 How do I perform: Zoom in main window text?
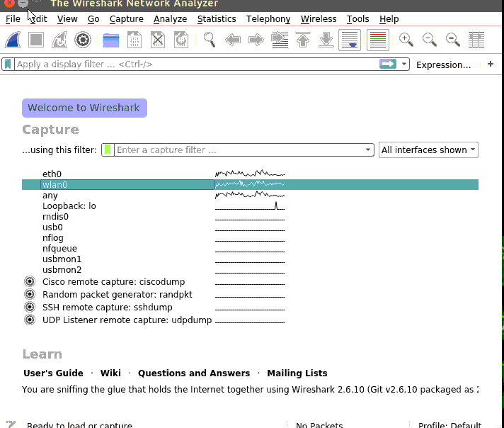coord(406,40)
